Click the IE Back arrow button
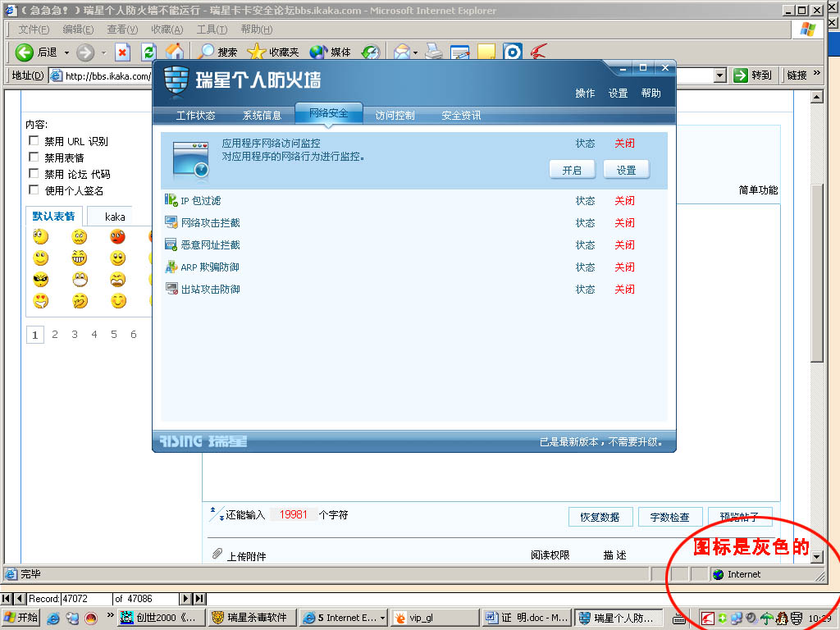840x630 pixels. tap(24, 52)
